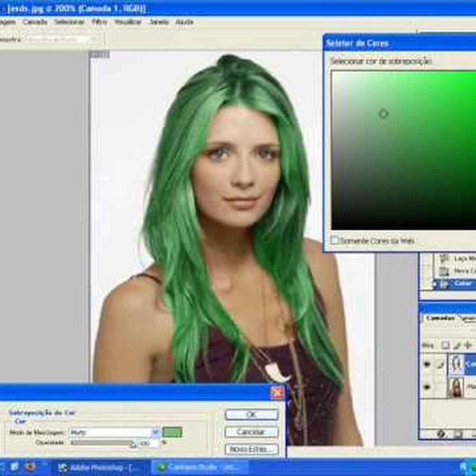Screen dimensions: 476x476
Task: Click the Cancelar button
Action: pos(251,432)
